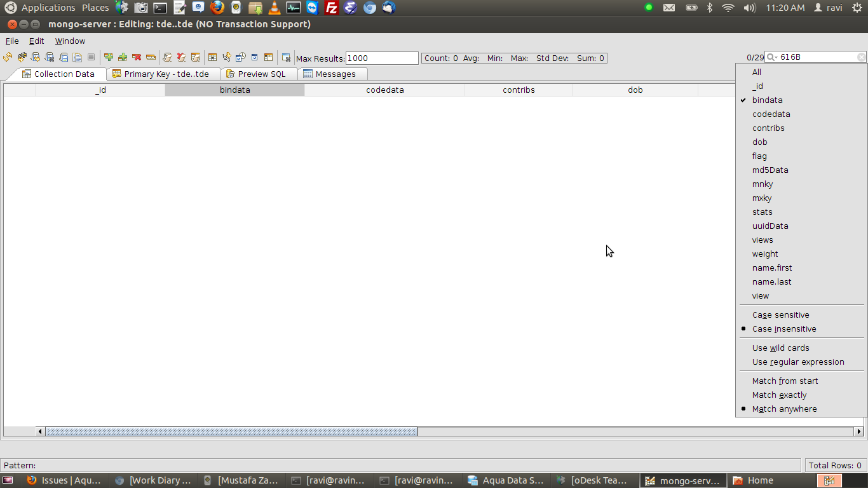Open FileZilla from the top panel
The width and height of the screenshot is (868, 488).
point(331,8)
